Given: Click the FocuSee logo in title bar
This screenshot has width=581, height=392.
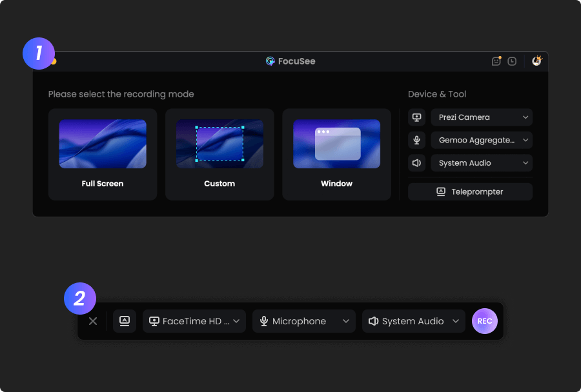Looking at the screenshot, I should (x=270, y=61).
